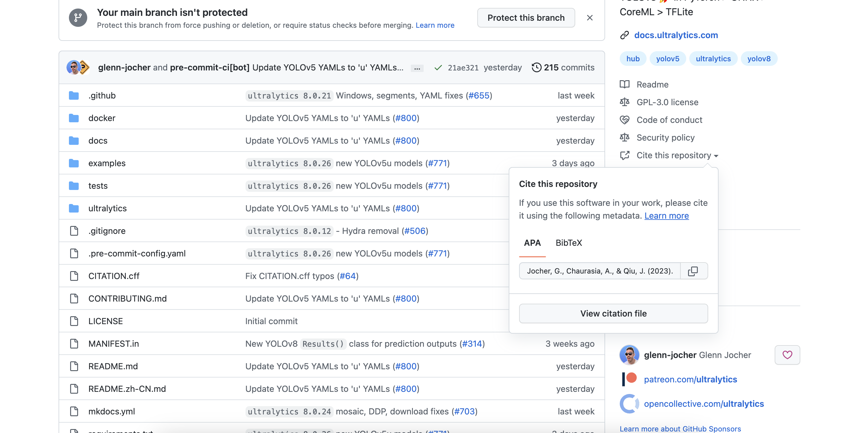
Task: Expand the commit message ellipsis
Action: click(x=417, y=68)
